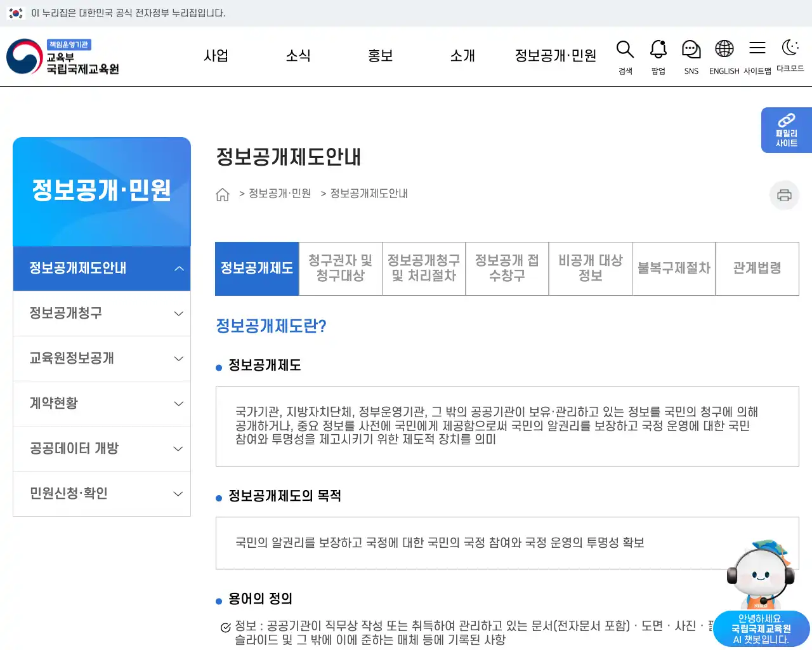The image size is (812, 650).
Task: Go home via breadcrumb house icon
Action: tap(222, 194)
